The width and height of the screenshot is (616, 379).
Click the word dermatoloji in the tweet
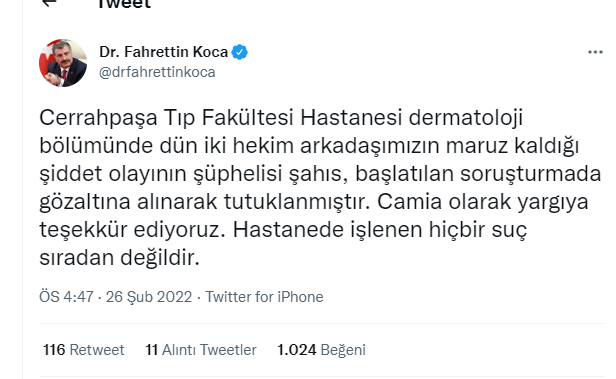[x=466, y=117]
